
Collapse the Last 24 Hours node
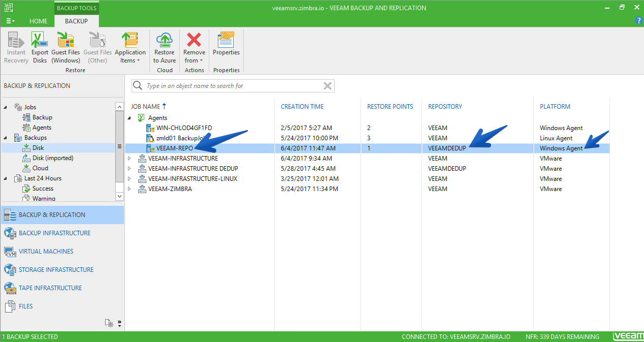[x=6, y=178]
